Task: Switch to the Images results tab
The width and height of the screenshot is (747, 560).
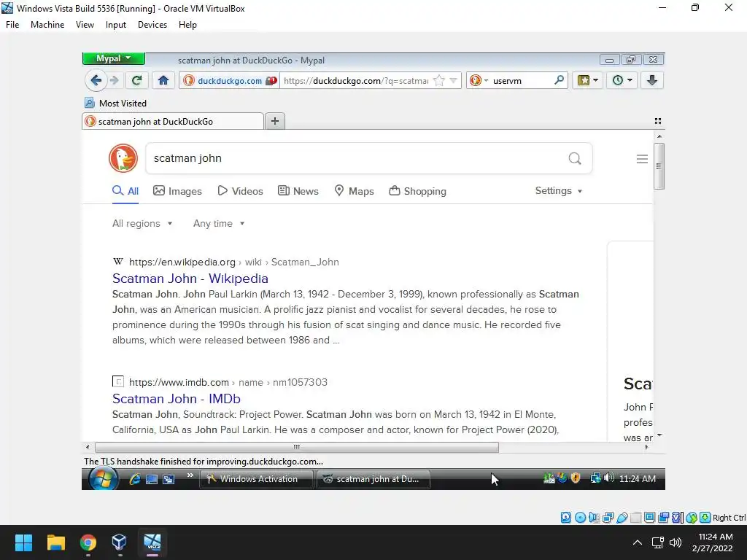Action: (x=177, y=191)
